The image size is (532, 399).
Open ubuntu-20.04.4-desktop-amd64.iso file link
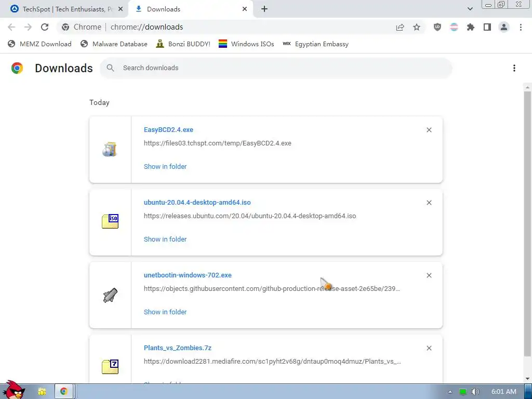pos(197,202)
